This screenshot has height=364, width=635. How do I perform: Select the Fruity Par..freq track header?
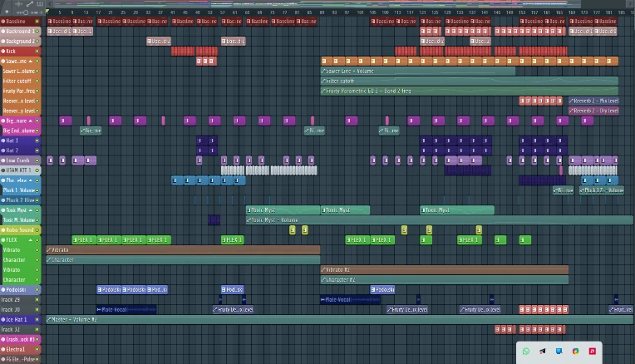[20, 91]
